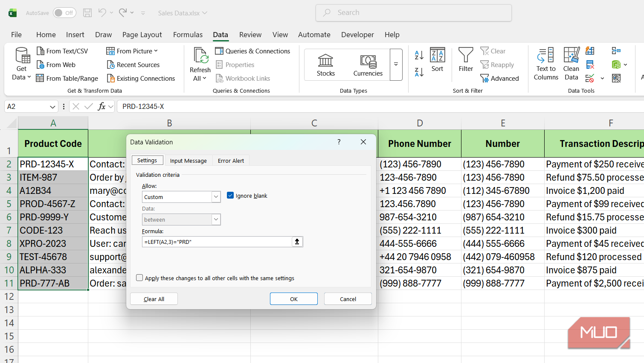644x363 pixels.
Task: Open Existing Connections
Action: [x=141, y=78]
